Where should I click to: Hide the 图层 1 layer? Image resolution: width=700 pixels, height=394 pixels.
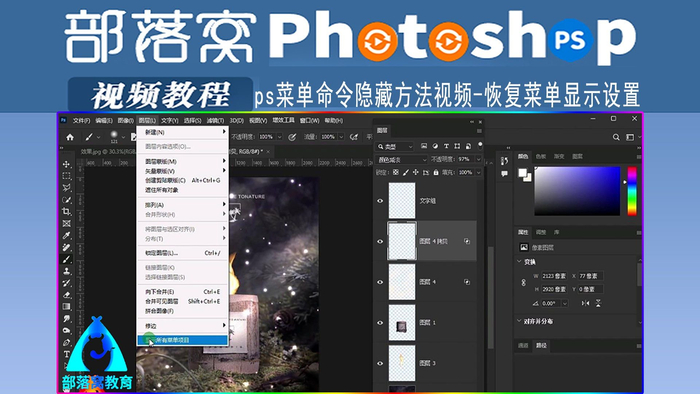point(380,323)
